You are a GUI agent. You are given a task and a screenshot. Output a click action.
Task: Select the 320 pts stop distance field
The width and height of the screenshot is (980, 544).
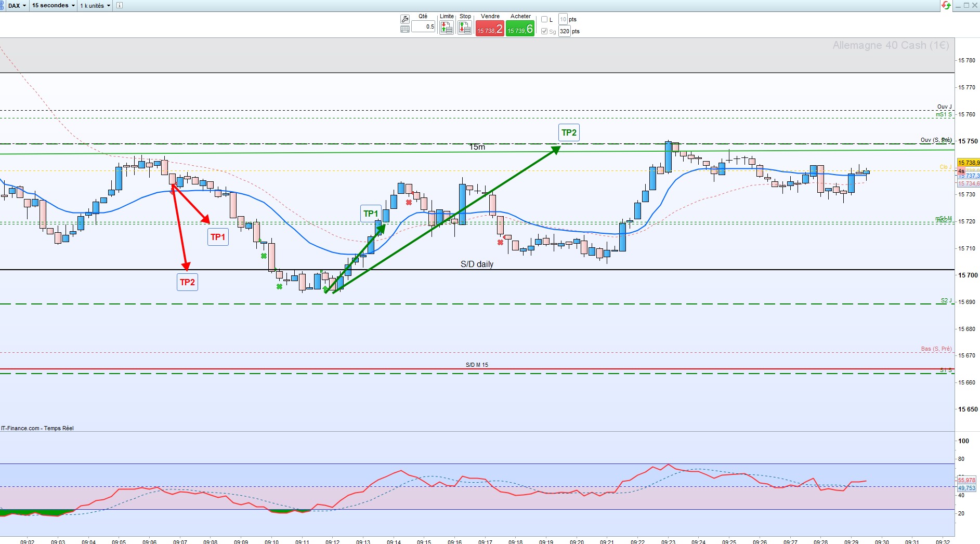(x=565, y=31)
